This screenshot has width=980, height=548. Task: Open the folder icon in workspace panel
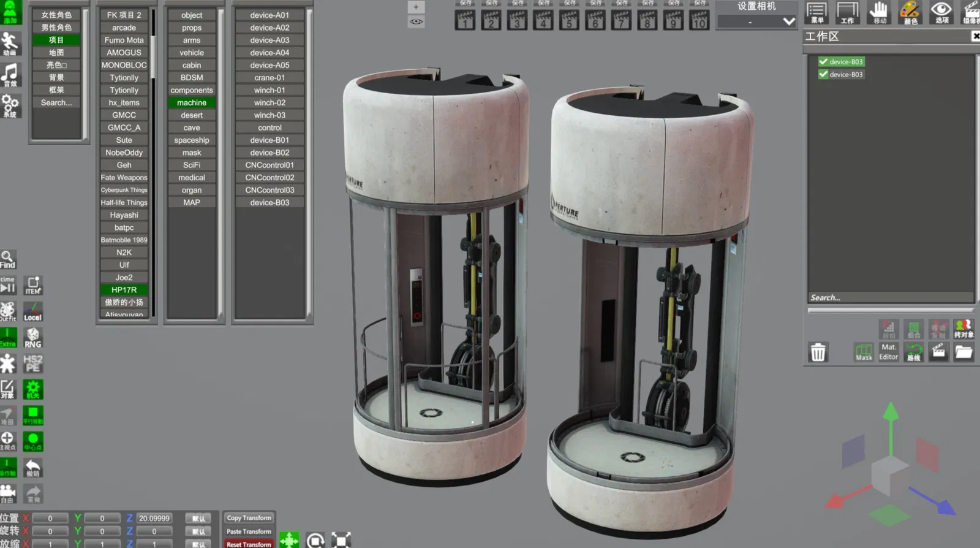click(963, 352)
